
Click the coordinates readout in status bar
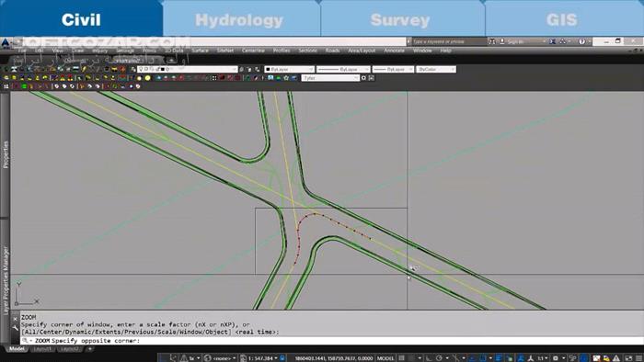[334, 358]
